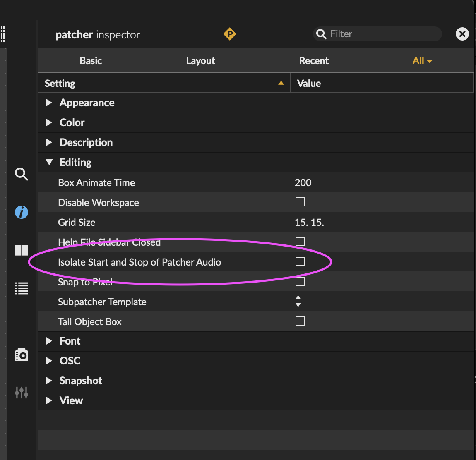
Task: Switch to the Layout tab
Action: tap(200, 61)
